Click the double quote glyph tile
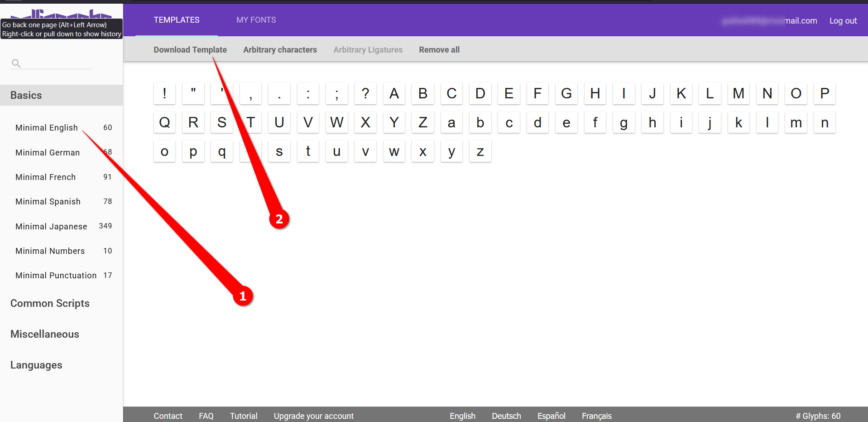The height and width of the screenshot is (422, 868). click(193, 93)
